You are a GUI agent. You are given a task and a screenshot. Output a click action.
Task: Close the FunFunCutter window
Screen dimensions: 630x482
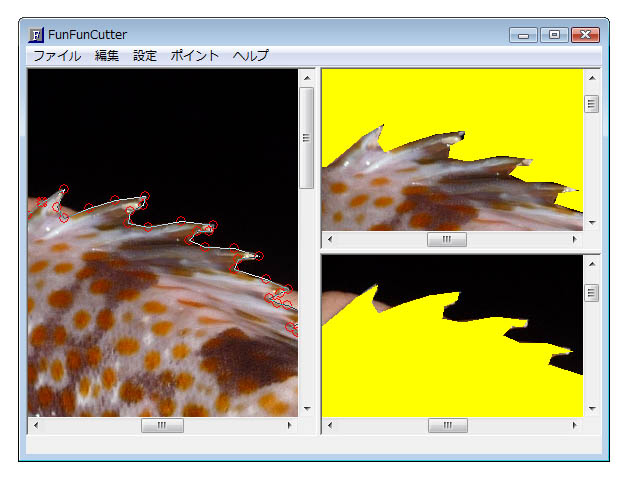point(585,35)
